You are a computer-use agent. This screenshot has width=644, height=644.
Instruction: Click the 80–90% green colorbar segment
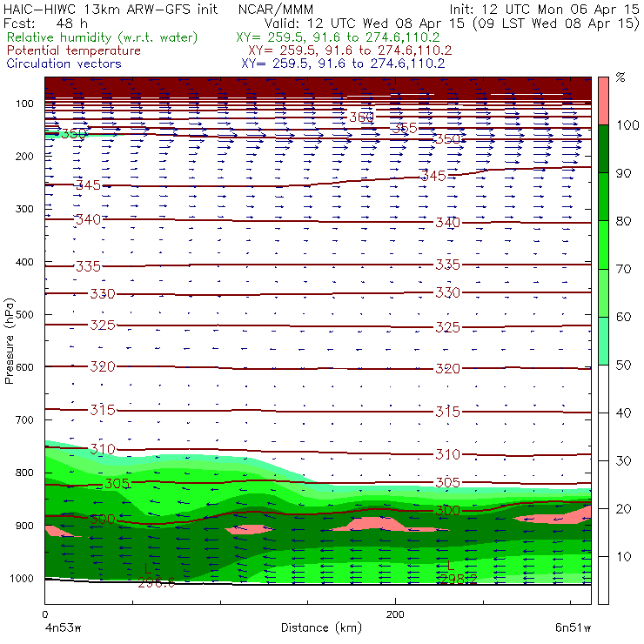(603, 197)
